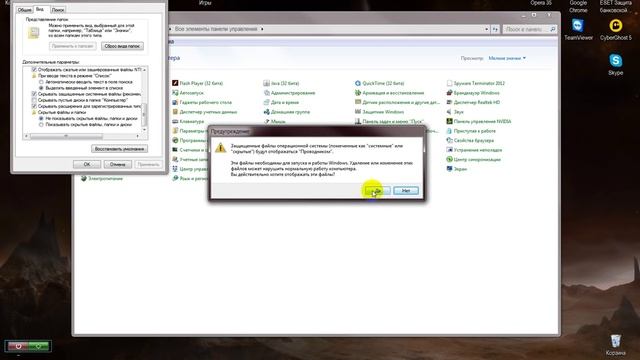Click the vertical scrollbar thumb of settings list
Viewport: 640px width, 360px height.
[x=144, y=114]
